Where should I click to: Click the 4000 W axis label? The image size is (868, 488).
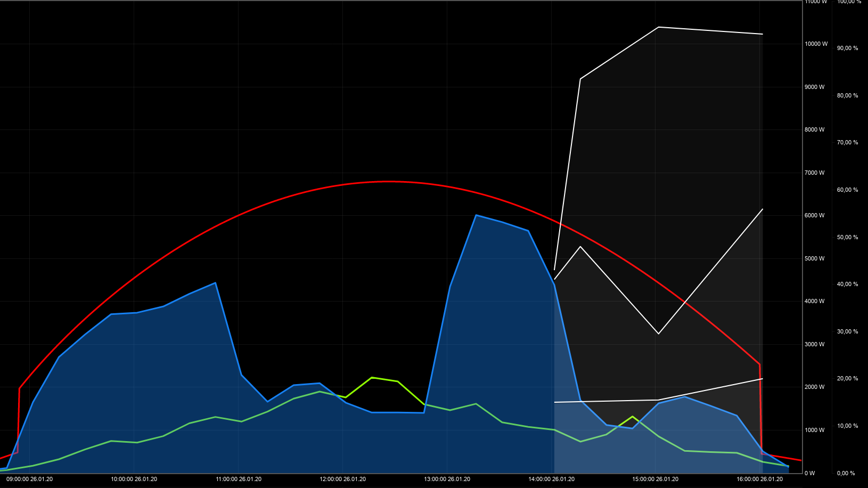click(814, 302)
